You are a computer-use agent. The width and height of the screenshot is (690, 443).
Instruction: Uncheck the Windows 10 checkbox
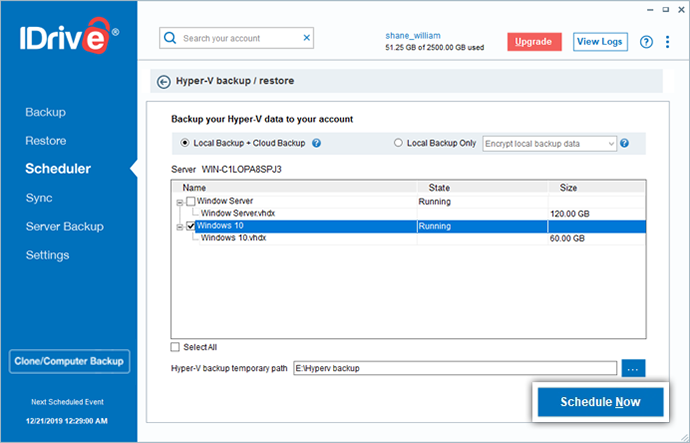(191, 226)
